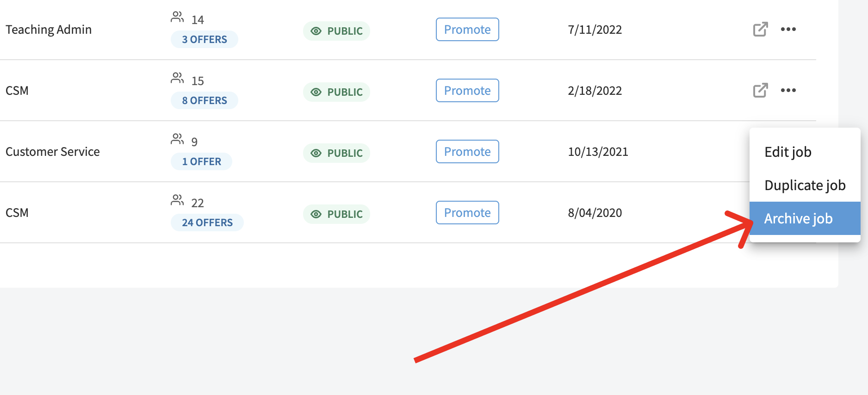Toggle PUBLIC visibility for Teaching Admin
This screenshot has height=395, width=868.
click(336, 31)
